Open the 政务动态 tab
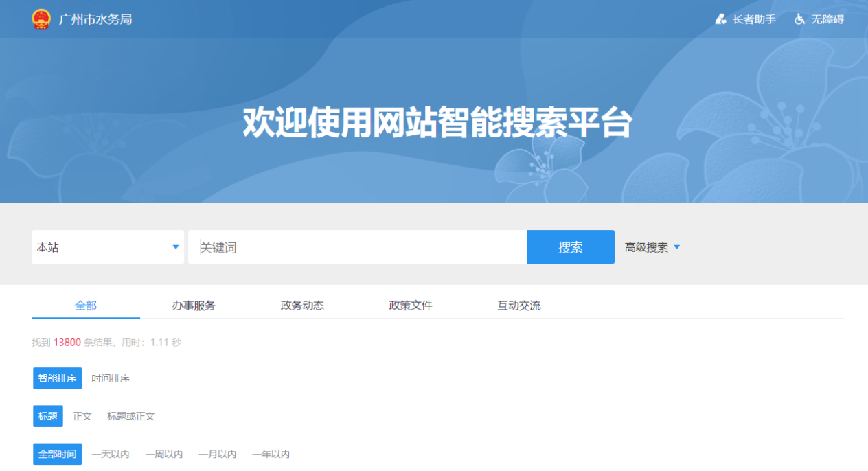 (x=302, y=306)
